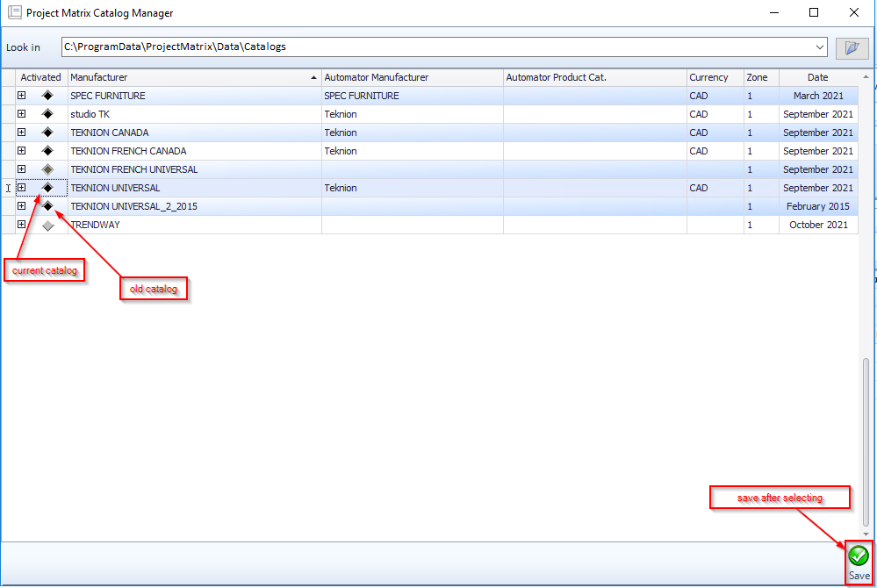Toggle activation diamond for TEKNION CANADA
The width and height of the screenshot is (877, 588).
48,133
